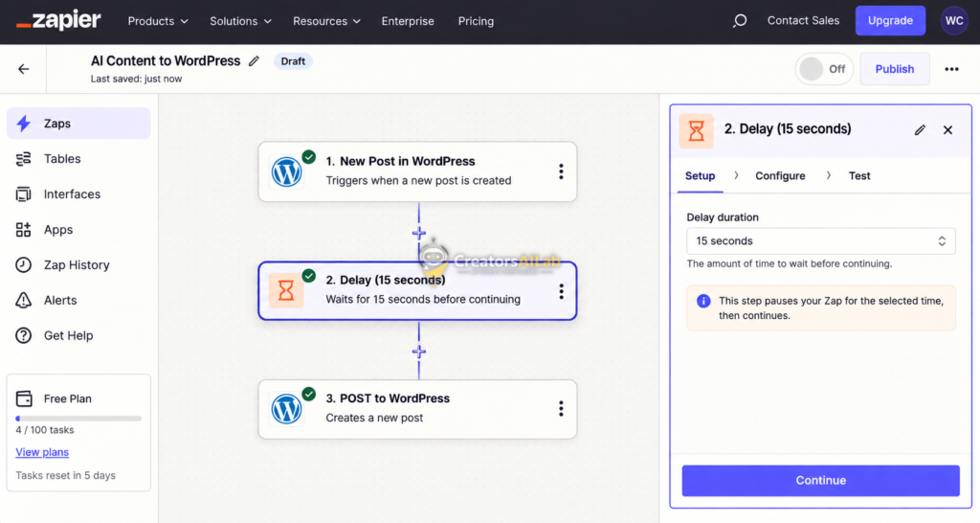Open the View plans link

coord(42,452)
